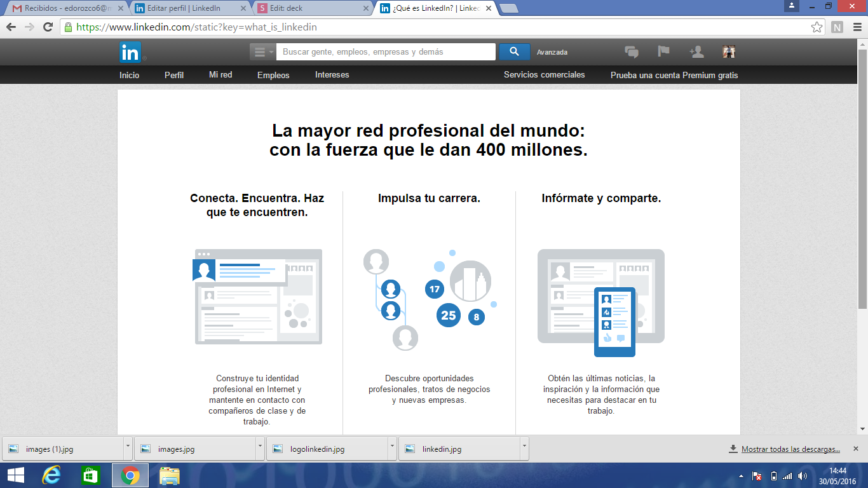Screen dimensions: 868x488
Task: Click the page scrollbar down arrow
Action: (862, 430)
